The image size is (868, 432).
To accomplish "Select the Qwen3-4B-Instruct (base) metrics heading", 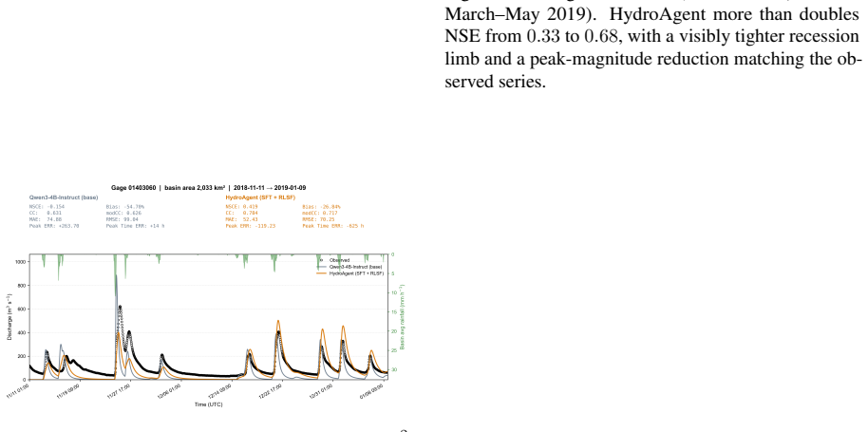I will click(64, 197).
